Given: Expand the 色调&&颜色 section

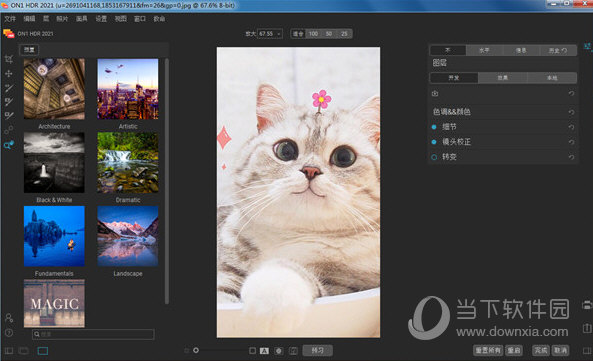Looking at the screenshot, I should click(x=452, y=112).
